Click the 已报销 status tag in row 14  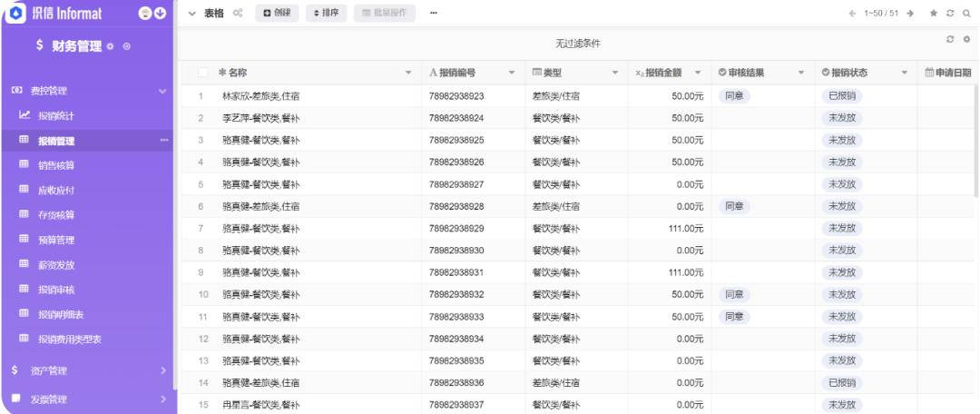tap(841, 383)
